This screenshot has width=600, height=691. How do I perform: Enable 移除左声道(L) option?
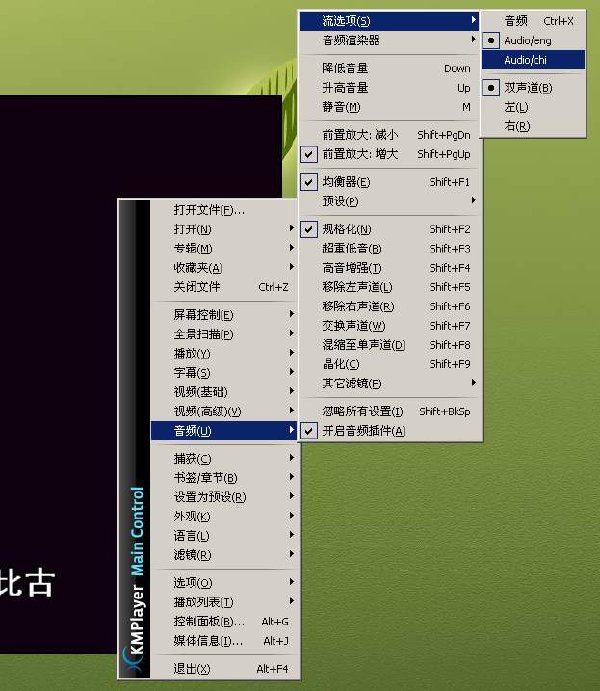(x=390, y=287)
